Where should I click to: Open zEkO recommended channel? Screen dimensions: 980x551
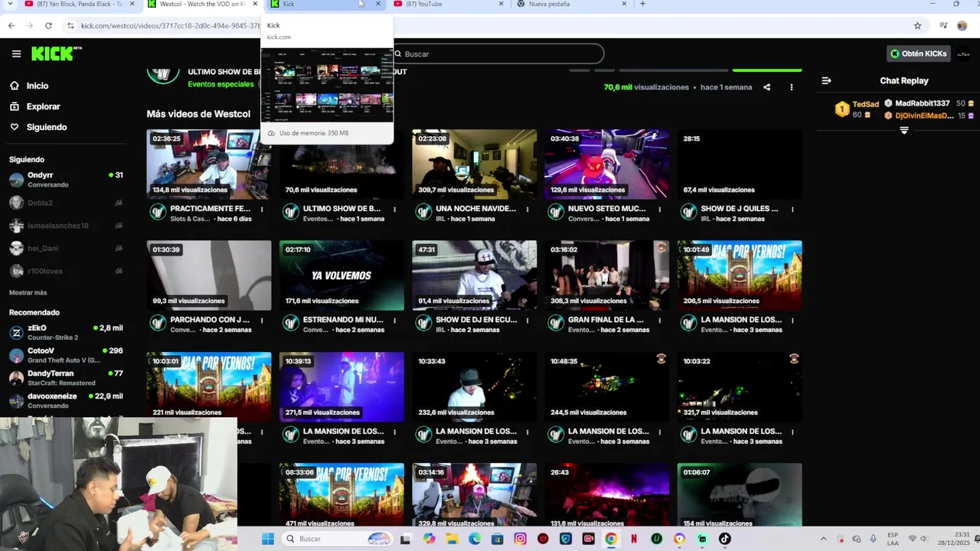(x=66, y=332)
